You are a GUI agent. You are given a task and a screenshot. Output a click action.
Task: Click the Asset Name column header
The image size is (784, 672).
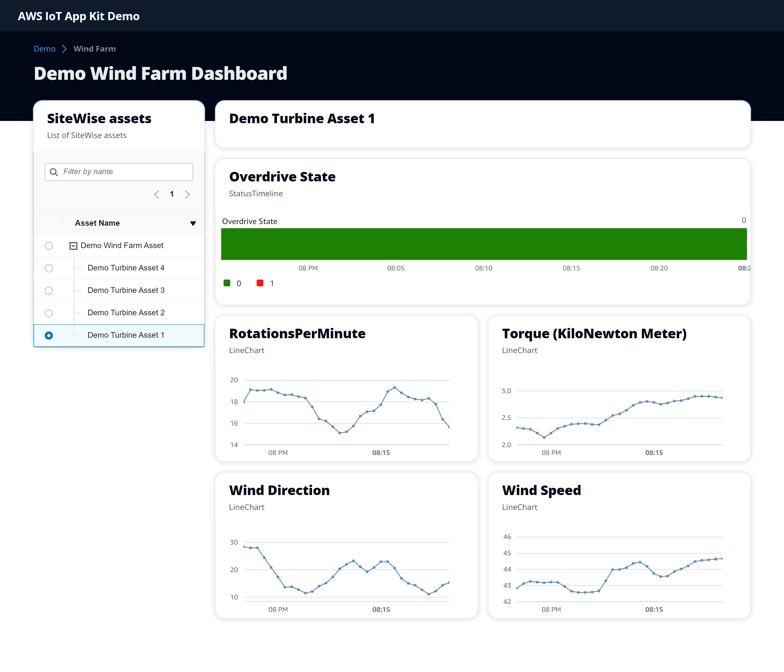click(x=97, y=223)
